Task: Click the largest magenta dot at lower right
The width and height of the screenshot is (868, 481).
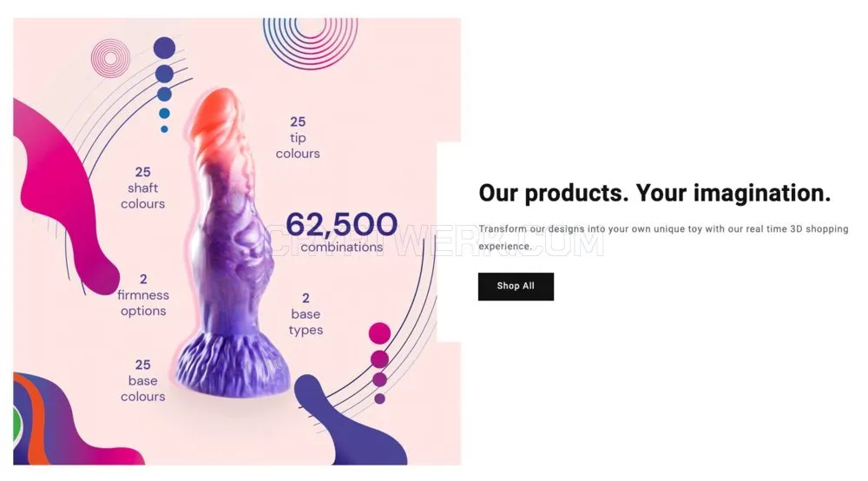Action: click(x=380, y=333)
